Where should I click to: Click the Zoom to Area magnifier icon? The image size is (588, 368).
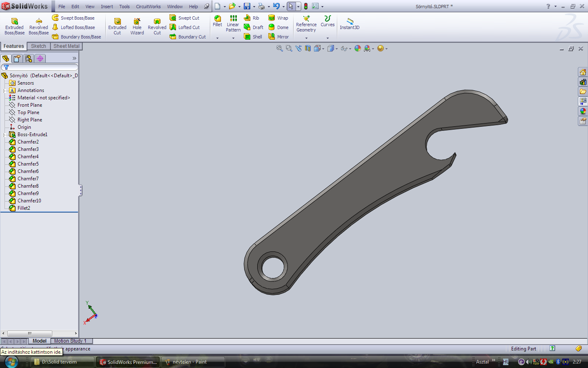pos(289,48)
